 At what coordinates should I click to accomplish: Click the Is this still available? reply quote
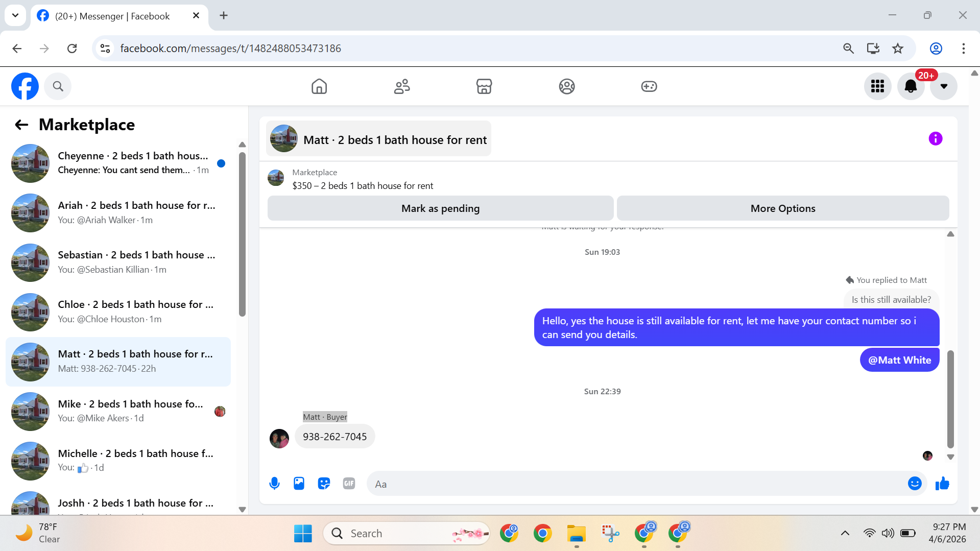click(x=891, y=300)
